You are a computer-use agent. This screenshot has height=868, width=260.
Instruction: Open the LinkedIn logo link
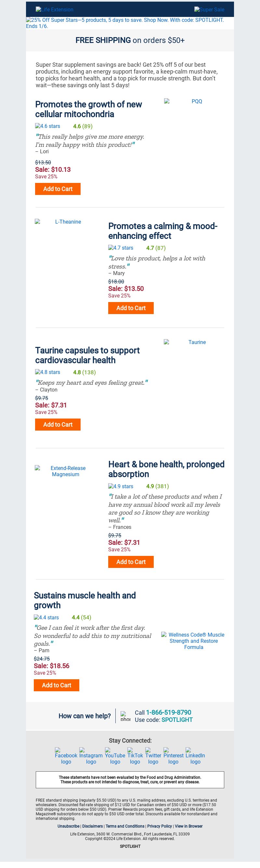coord(195,756)
